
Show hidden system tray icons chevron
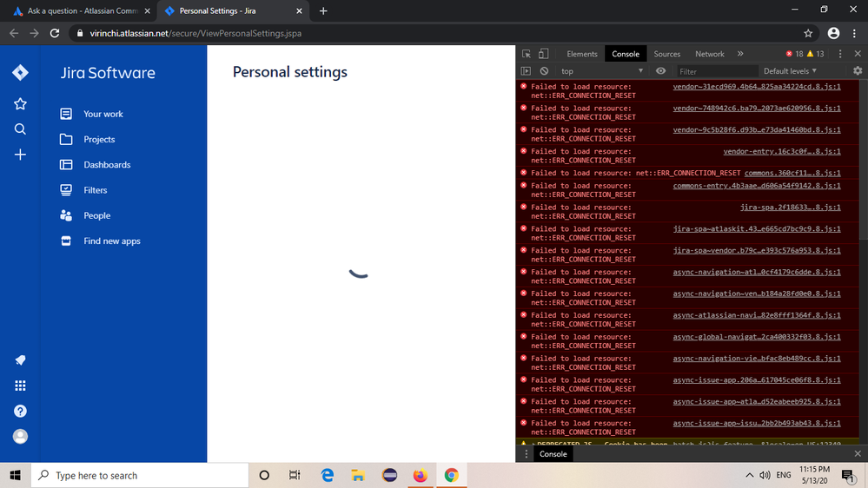coord(749,475)
